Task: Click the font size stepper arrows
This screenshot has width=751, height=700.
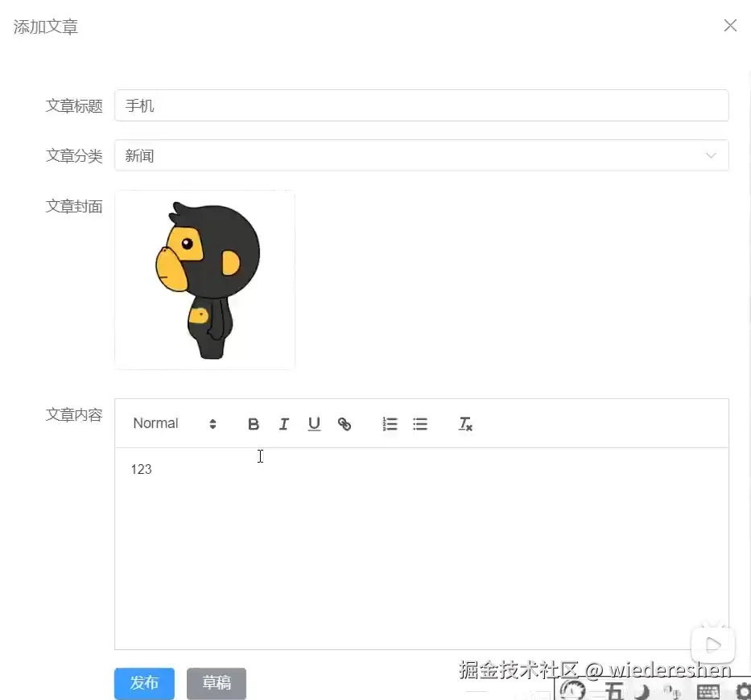Action: tap(213, 423)
